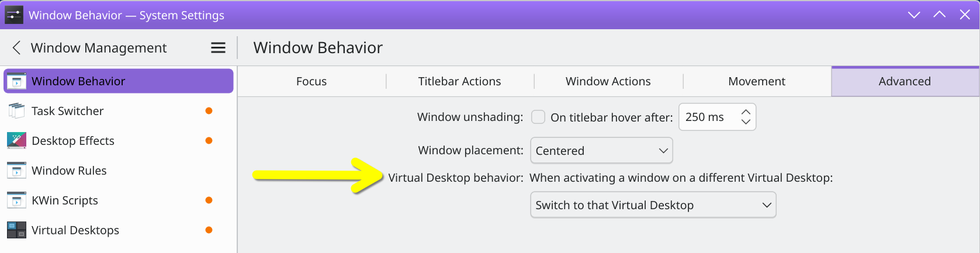This screenshot has height=253, width=980.
Task: Click the Window Behavior icon in the sidebar
Action: 16,81
